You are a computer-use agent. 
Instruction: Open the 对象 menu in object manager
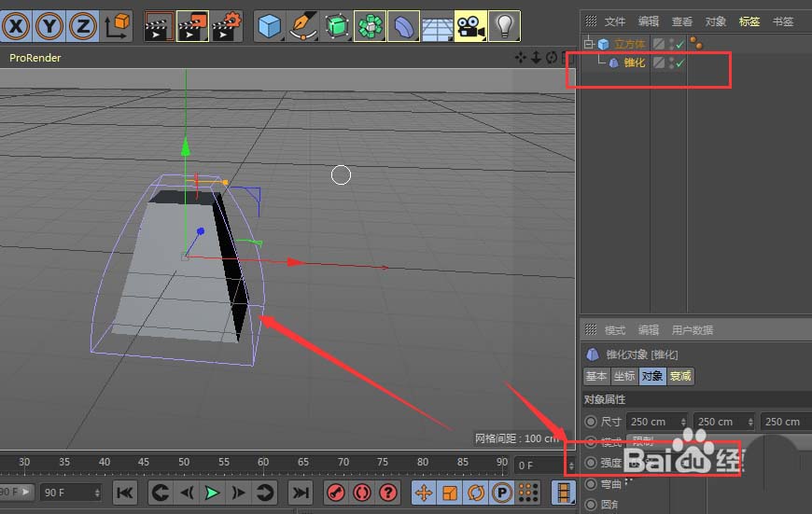pos(716,21)
